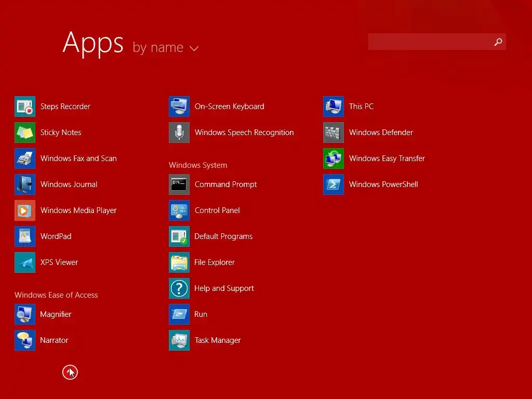532x399 pixels.
Task: Click the 'Default Programs' text
Action: [x=223, y=236]
